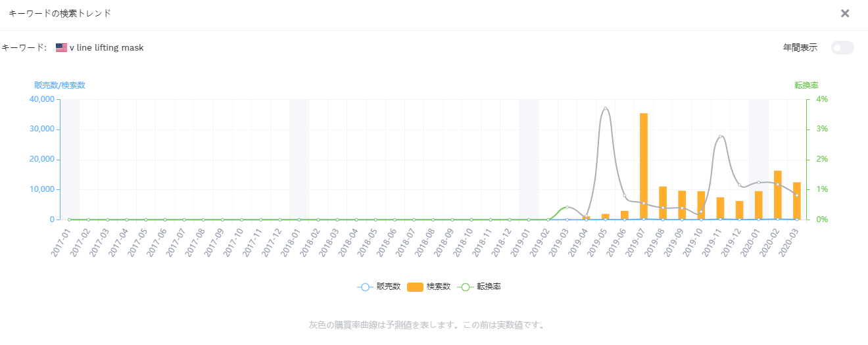
Task: Click the 2020-03 orange bar
Action: coord(797,201)
